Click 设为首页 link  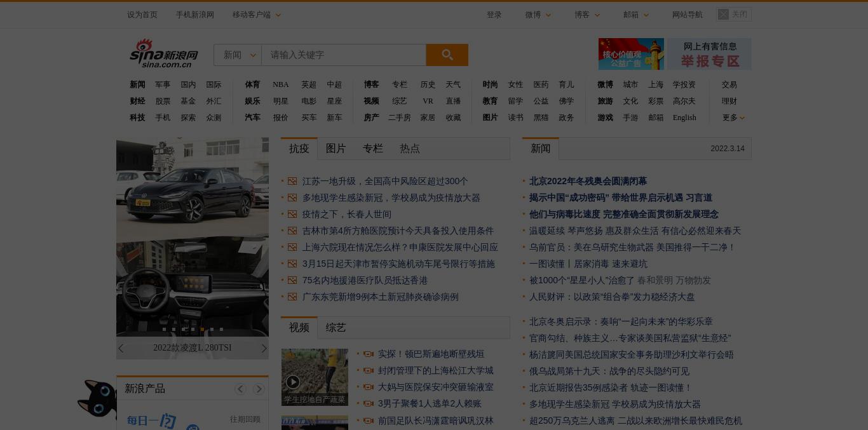tap(142, 15)
